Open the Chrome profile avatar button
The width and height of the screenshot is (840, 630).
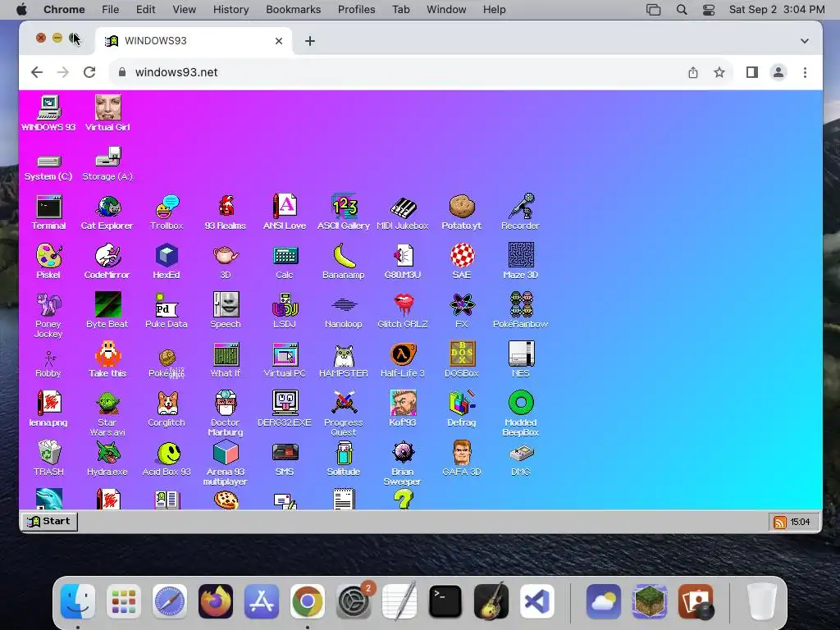tap(778, 72)
